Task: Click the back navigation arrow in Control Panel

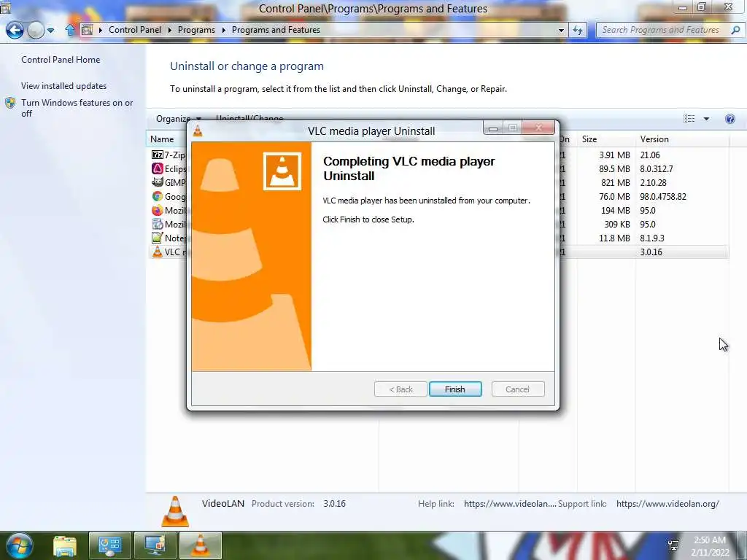Action: [x=15, y=30]
